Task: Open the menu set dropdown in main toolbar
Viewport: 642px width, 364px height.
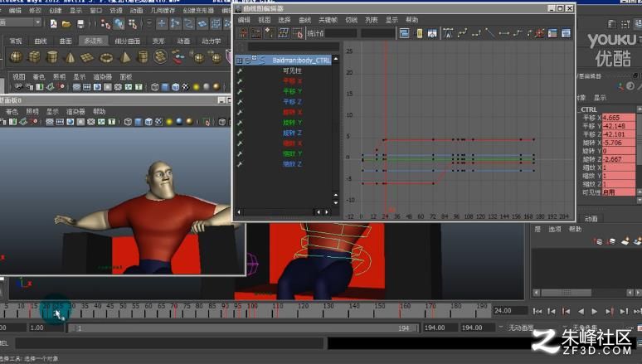Action: point(37,22)
